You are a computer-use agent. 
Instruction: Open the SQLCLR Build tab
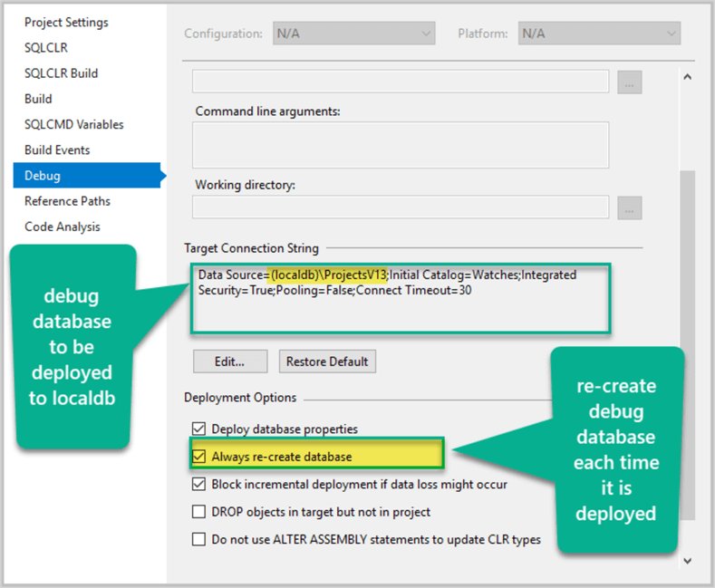pos(61,73)
